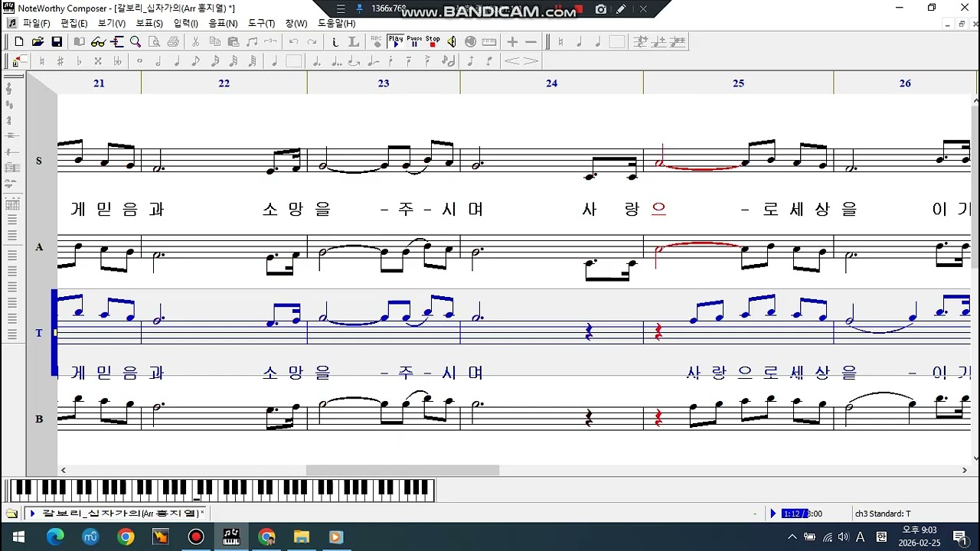This screenshot has height=551, width=980.
Task: Toggle the dotted note modifier
Action: [x=317, y=61]
